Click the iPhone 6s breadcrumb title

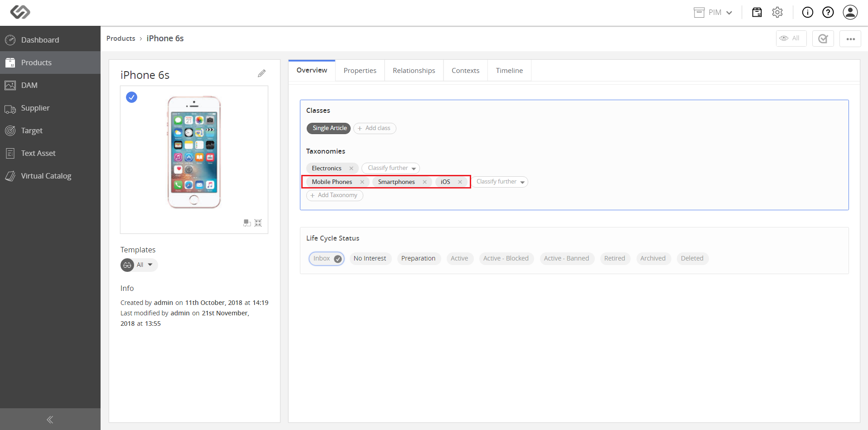click(165, 39)
